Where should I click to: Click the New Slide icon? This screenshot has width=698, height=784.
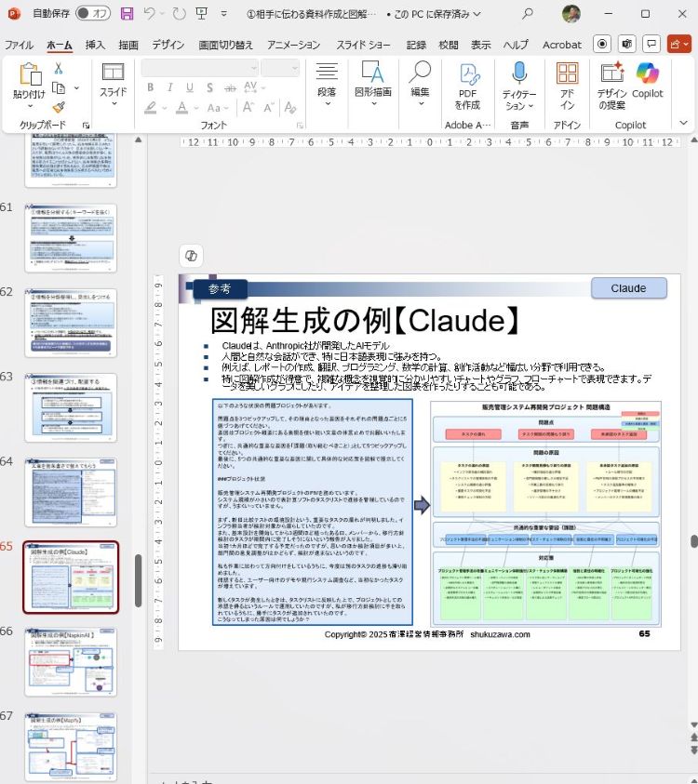coord(114,73)
